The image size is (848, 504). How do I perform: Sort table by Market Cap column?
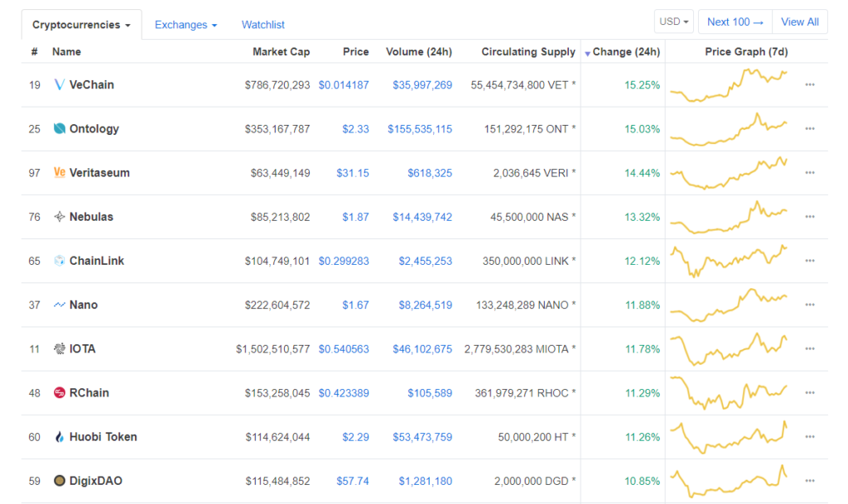click(x=282, y=52)
